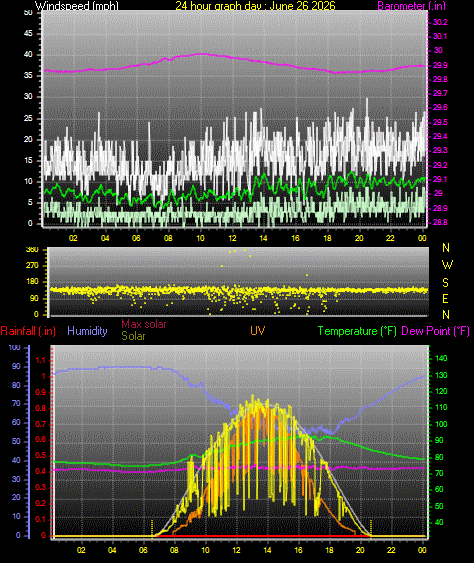This screenshot has width=474, height=563.
Task: Click the 30.2 barometer scale value
Action: 440,22
